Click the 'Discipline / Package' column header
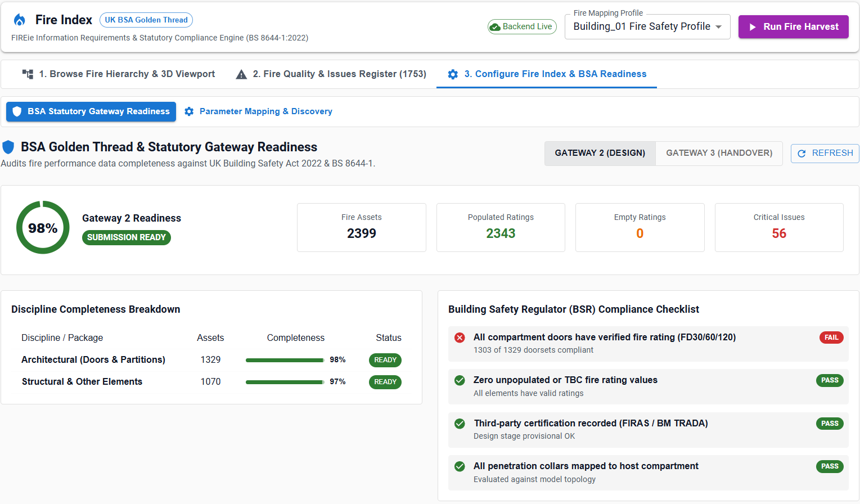Image resolution: width=860 pixels, height=504 pixels. pos(62,338)
